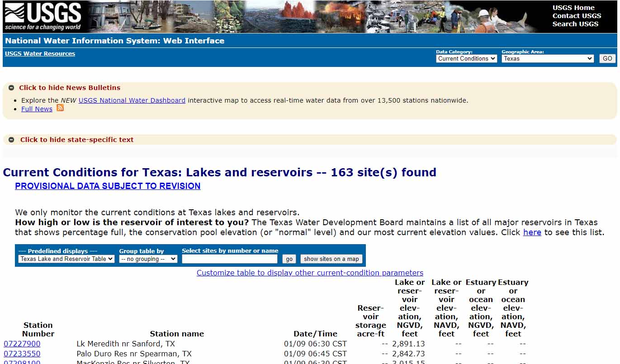The height and width of the screenshot is (364, 620).
Task: Open the Full News link
Action: tap(37, 109)
